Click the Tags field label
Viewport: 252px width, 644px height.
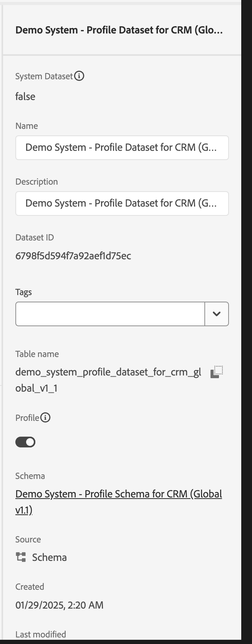point(23,292)
